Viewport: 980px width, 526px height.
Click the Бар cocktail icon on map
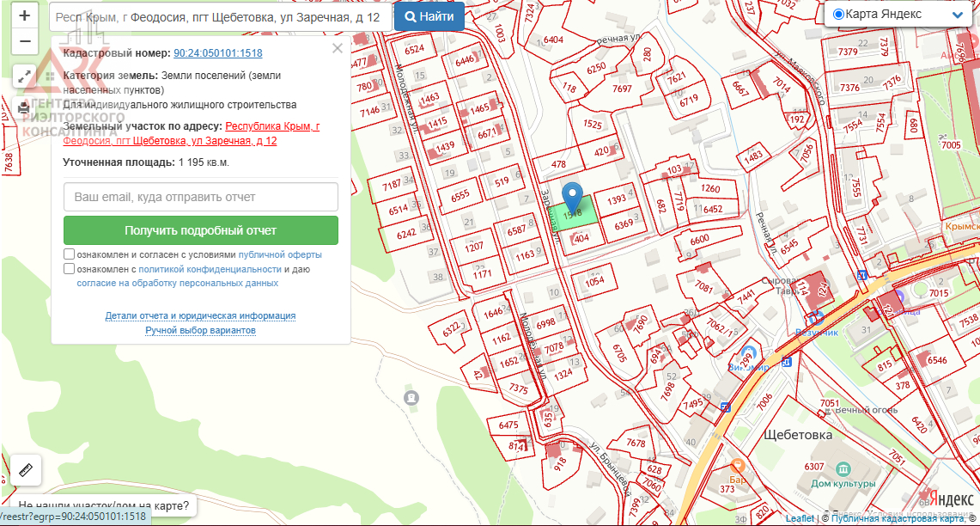point(737,465)
